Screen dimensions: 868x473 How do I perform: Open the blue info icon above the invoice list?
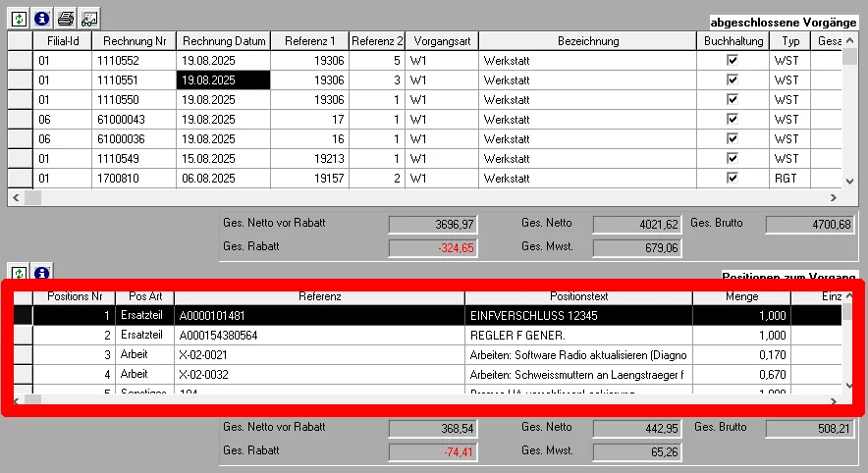pos(42,19)
